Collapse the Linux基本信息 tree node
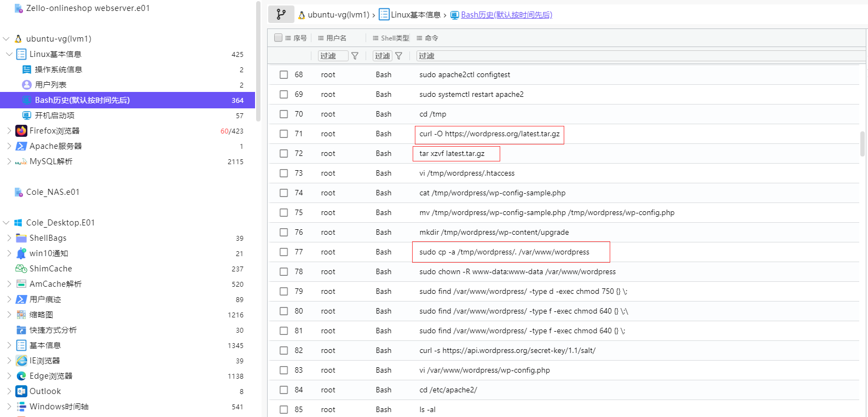Image resolution: width=868 pixels, height=417 pixels. tap(9, 54)
